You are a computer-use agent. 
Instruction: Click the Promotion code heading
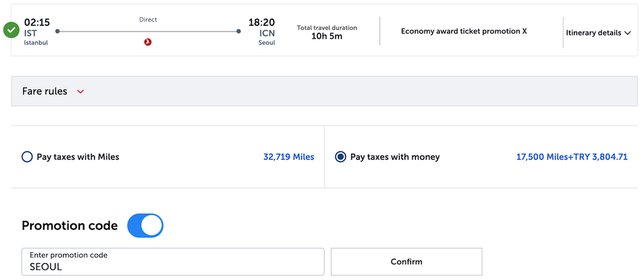70,225
